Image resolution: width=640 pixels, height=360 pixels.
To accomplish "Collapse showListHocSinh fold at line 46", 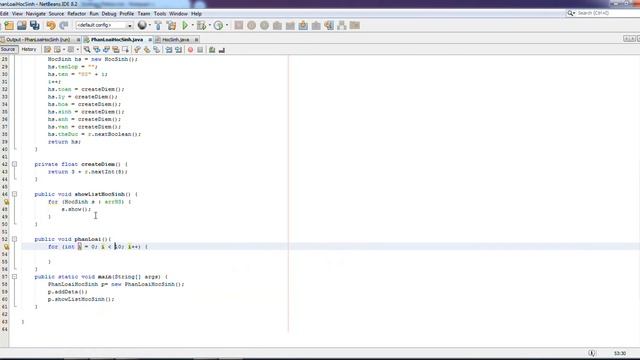I will [x=14, y=194].
